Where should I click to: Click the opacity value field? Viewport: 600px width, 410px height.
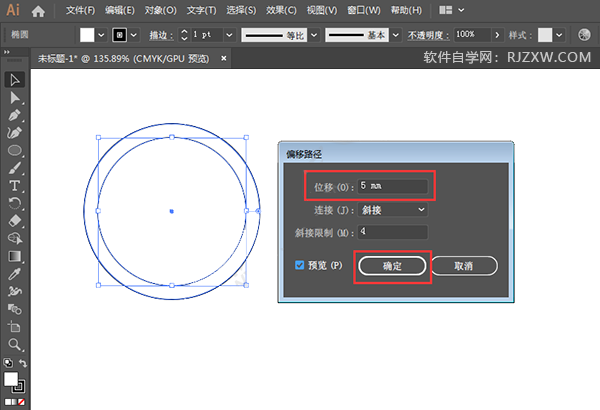pos(472,35)
